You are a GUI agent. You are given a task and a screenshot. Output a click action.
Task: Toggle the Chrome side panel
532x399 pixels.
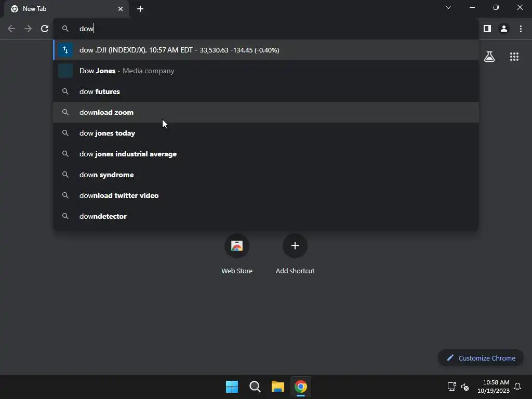(x=487, y=29)
